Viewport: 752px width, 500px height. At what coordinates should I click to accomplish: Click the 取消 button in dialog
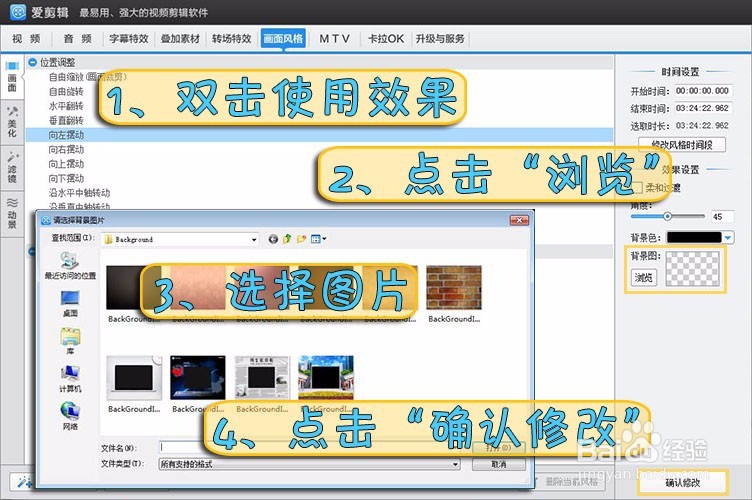(499, 464)
